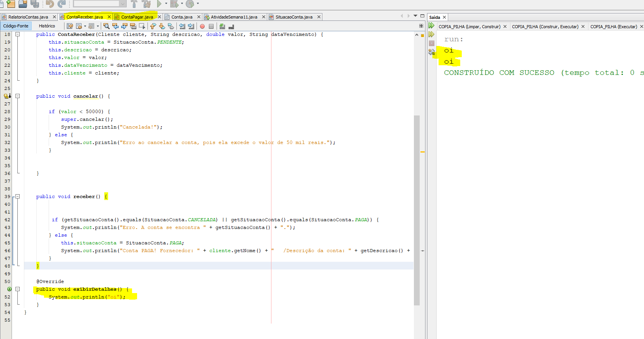Collapse the receber() method fold
The width and height of the screenshot is (644, 339).
(x=17, y=197)
